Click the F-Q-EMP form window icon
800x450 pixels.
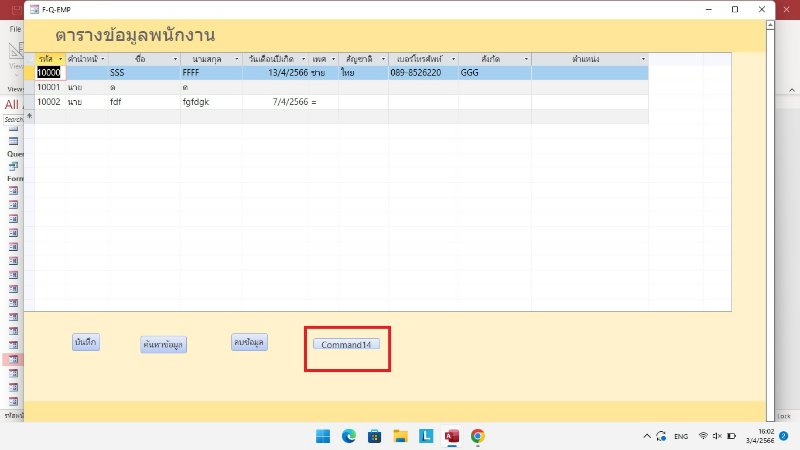[31, 9]
